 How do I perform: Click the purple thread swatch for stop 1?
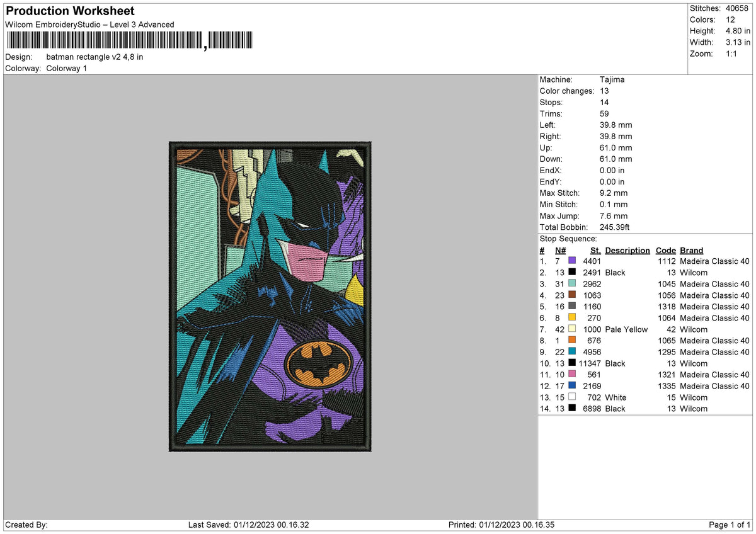click(572, 261)
